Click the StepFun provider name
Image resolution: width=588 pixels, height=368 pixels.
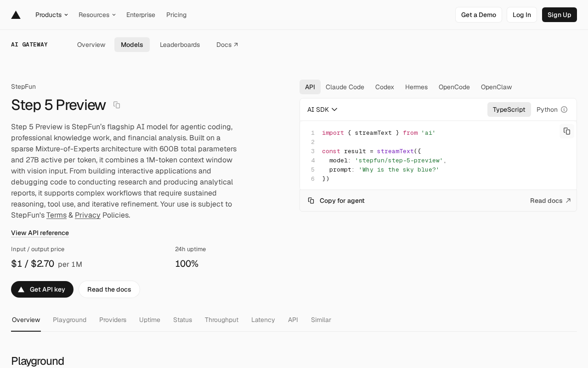tap(23, 86)
